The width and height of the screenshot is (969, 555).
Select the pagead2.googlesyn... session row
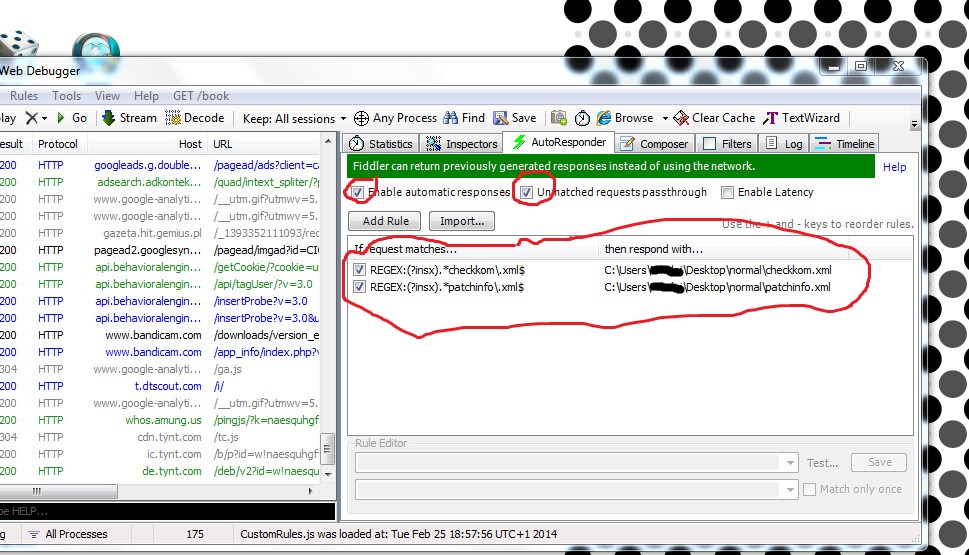(159, 250)
